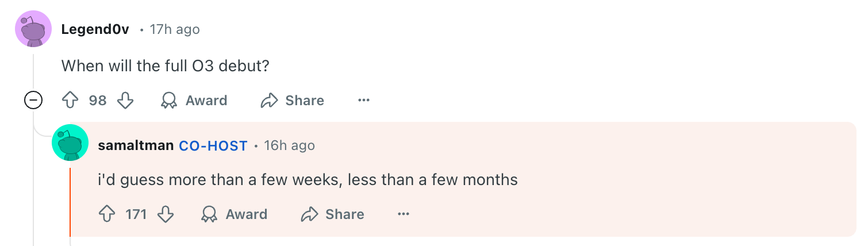Award samaltman's reply

pyautogui.click(x=235, y=214)
